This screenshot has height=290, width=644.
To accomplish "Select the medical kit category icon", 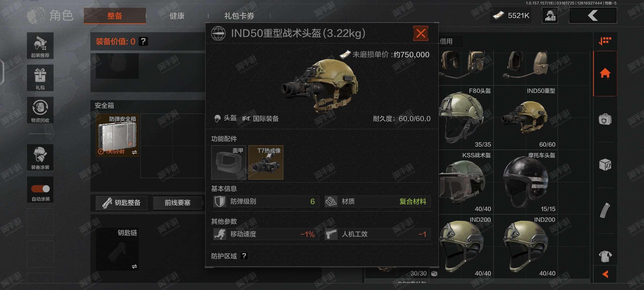I will 605,119.
